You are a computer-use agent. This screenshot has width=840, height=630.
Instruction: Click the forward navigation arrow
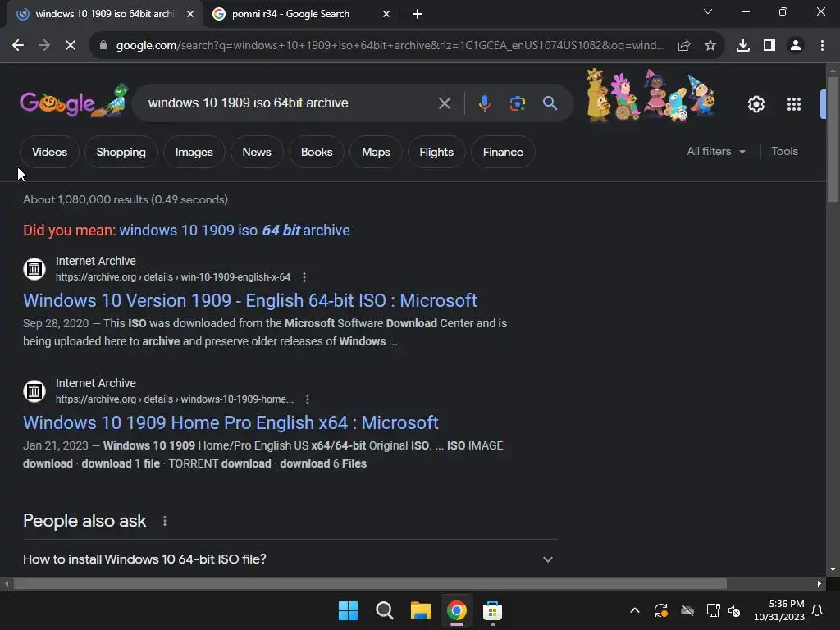point(44,46)
